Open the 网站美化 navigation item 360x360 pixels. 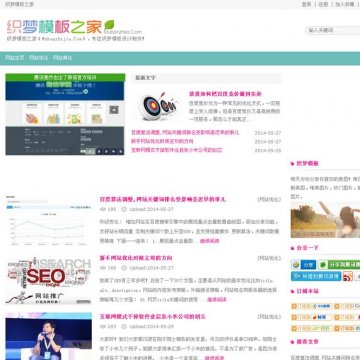[x=63, y=58]
